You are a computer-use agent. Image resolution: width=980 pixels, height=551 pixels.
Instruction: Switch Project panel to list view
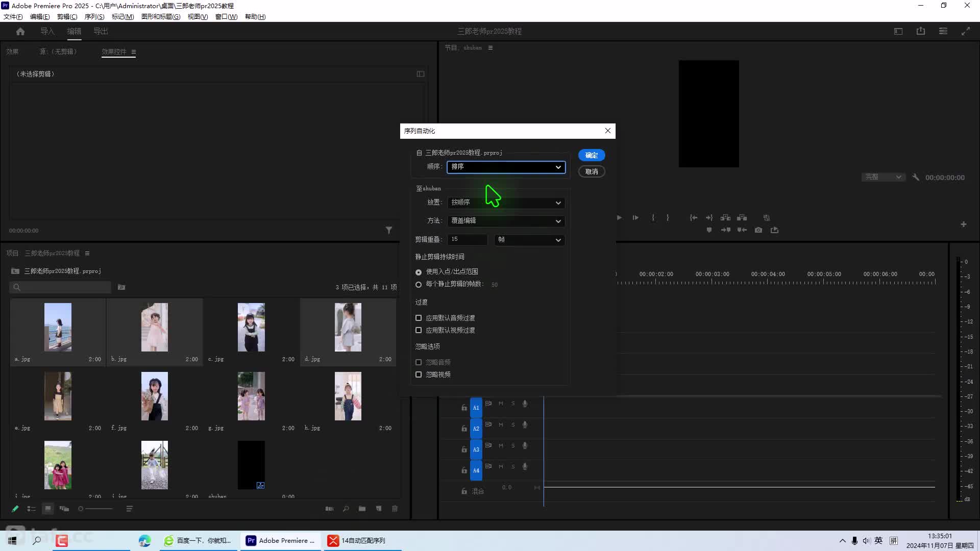pos(31,509)
